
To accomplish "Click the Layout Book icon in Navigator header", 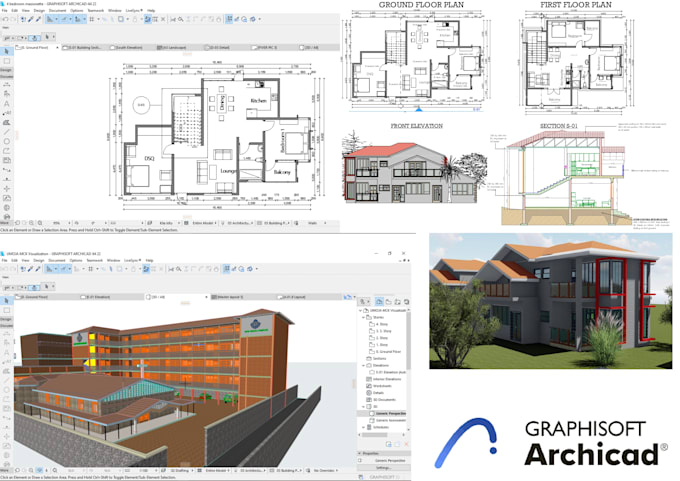I will 397,301.
